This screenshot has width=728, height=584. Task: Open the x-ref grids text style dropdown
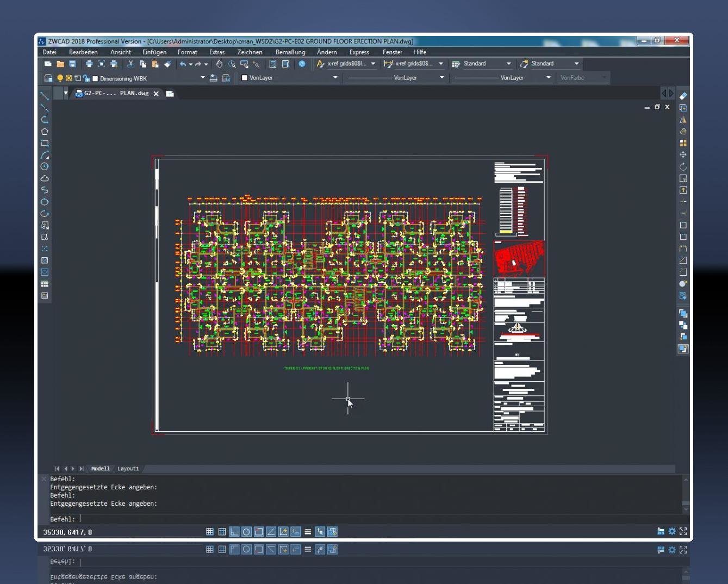[373, 64]
